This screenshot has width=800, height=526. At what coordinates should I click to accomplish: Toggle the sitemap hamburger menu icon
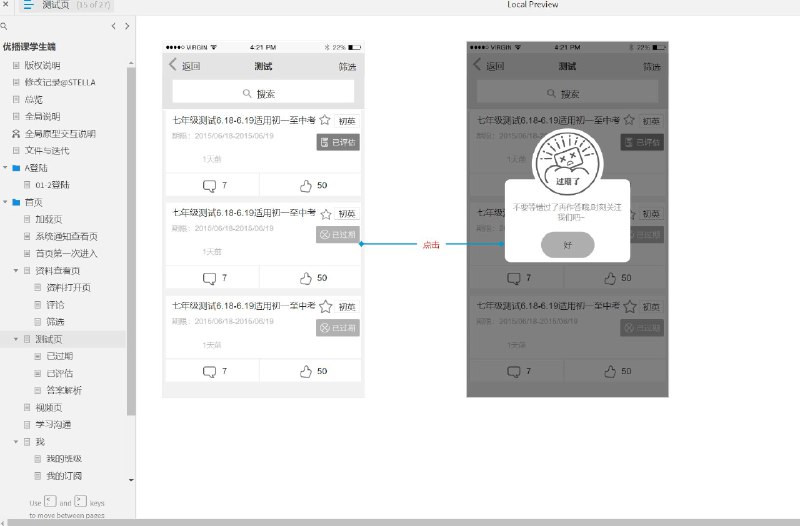tap(28, 5)
